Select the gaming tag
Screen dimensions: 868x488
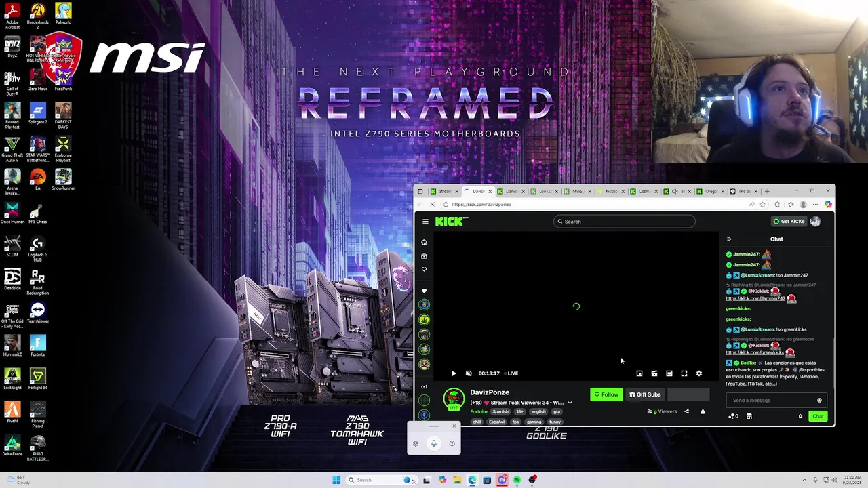[534, 422]
